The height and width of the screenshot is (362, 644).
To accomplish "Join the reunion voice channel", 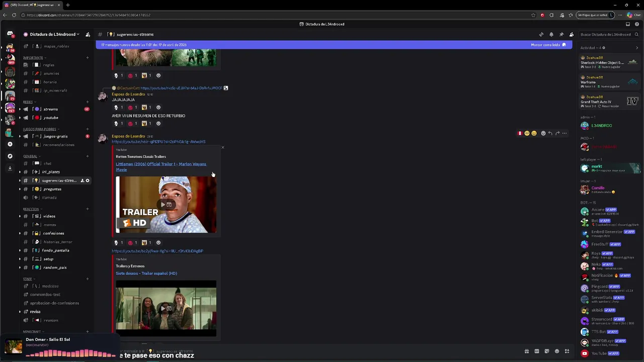I will (x=55, y=320).
